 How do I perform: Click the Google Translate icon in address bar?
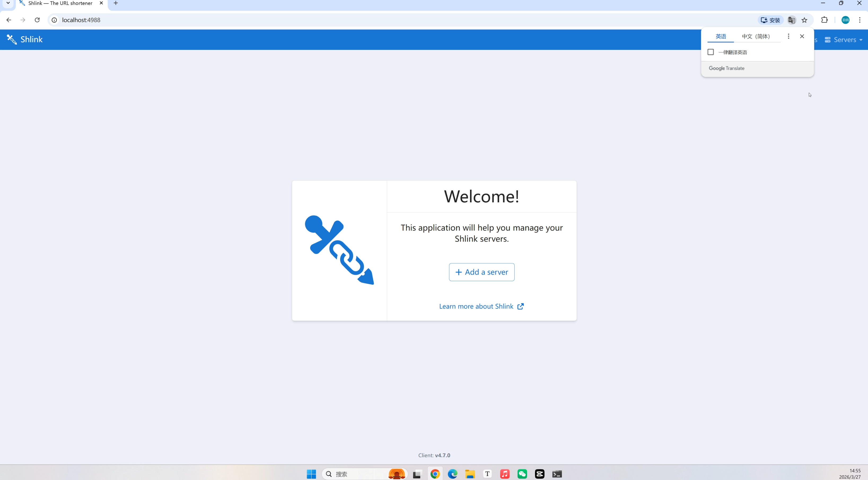pos(791,20)
